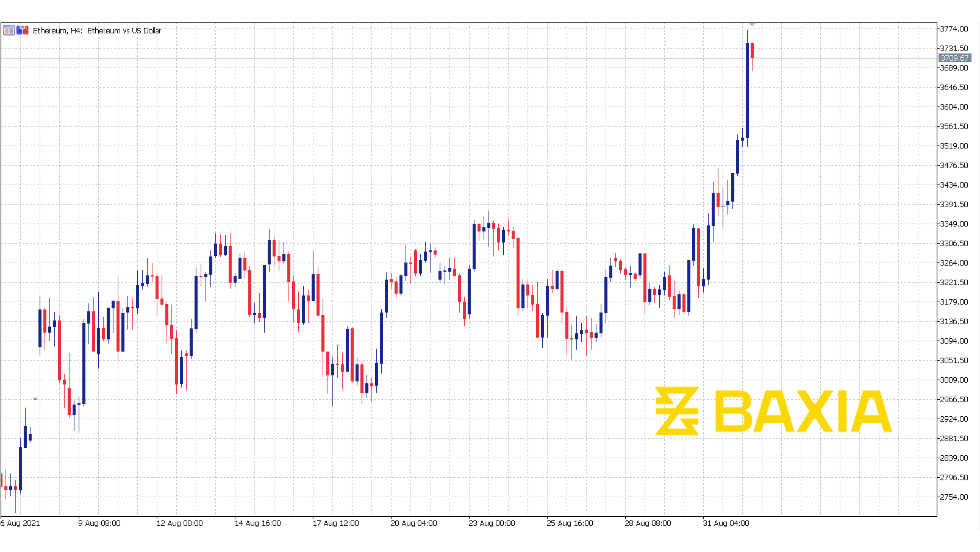This screenshot has height=552, width=980.
Task: Click the 3264.00 price scale label
Action: coord(954,263)
